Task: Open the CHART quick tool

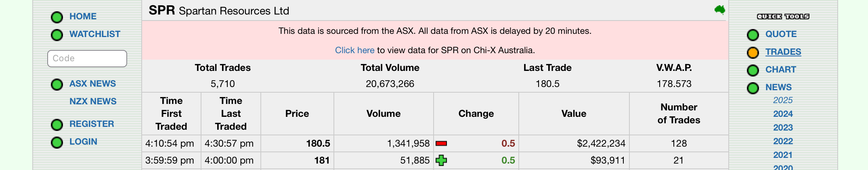Action: 781,70
